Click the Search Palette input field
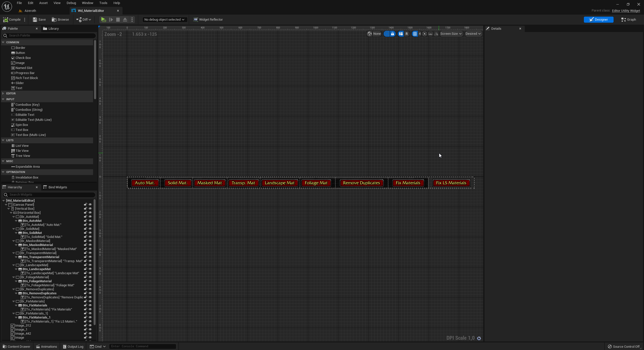The image size is (644, 350). click(x=50, y=36)
